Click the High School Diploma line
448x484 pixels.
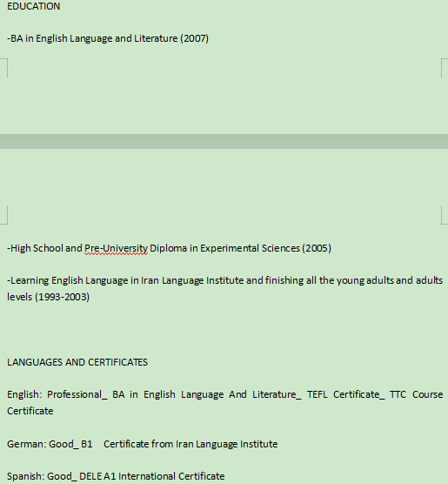coord(169,248)
